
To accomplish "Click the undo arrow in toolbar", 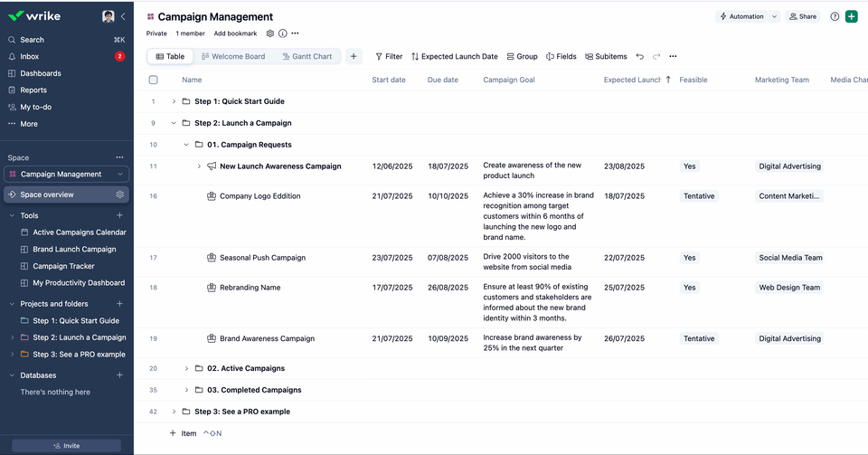I will [x=640, y=56].
